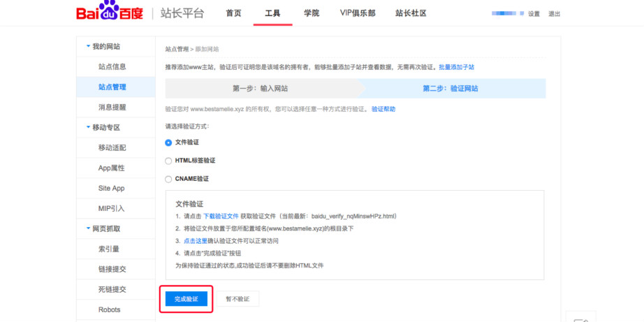Select the HTML标签验证 radio option
644x322 pixels.
pos(168,161)
